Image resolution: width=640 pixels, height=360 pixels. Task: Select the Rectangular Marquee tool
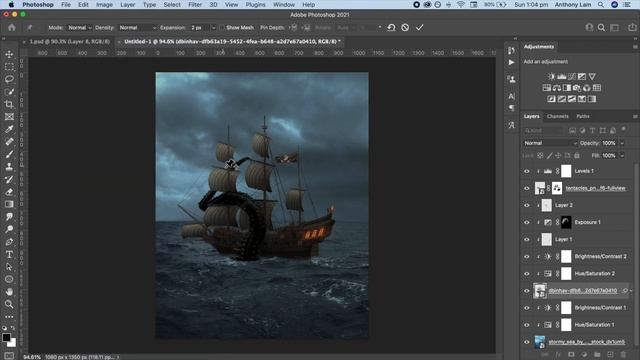point(9,67)
